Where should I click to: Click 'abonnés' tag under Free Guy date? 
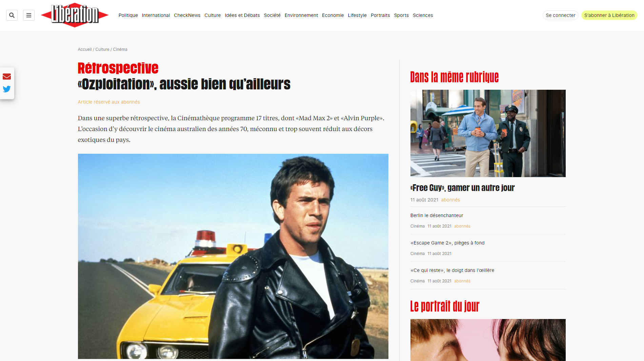pyautogui.click(x=450, y=200)
